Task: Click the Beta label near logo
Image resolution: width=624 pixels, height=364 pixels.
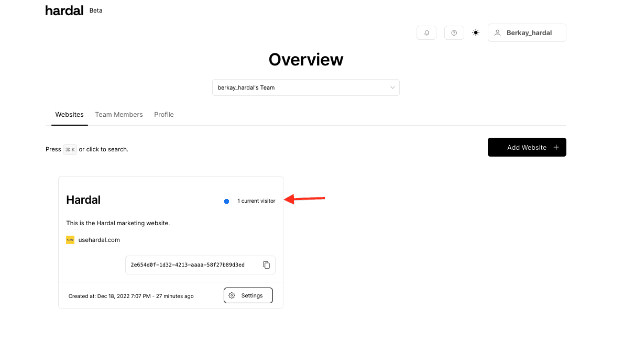Action: click(x=96, y=10)
